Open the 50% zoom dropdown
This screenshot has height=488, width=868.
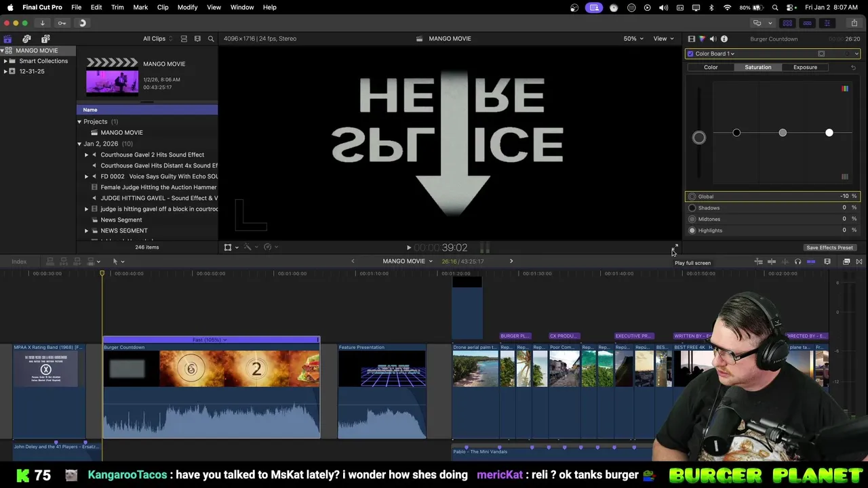[633, 39]
